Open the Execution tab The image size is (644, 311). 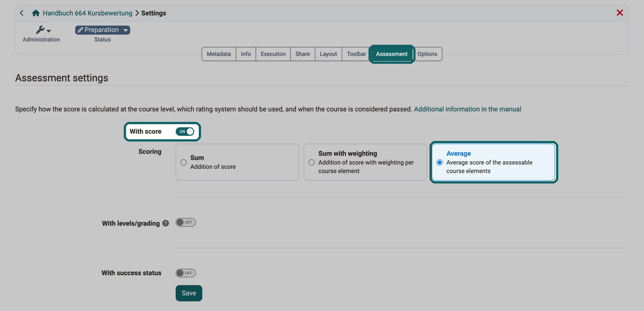(x=273, y=54)
